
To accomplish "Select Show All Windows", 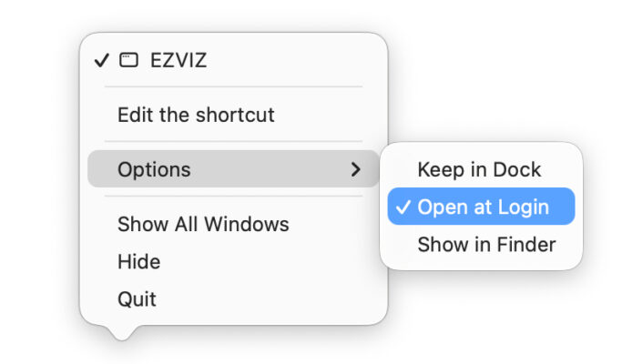I will [x=203, y=224].
